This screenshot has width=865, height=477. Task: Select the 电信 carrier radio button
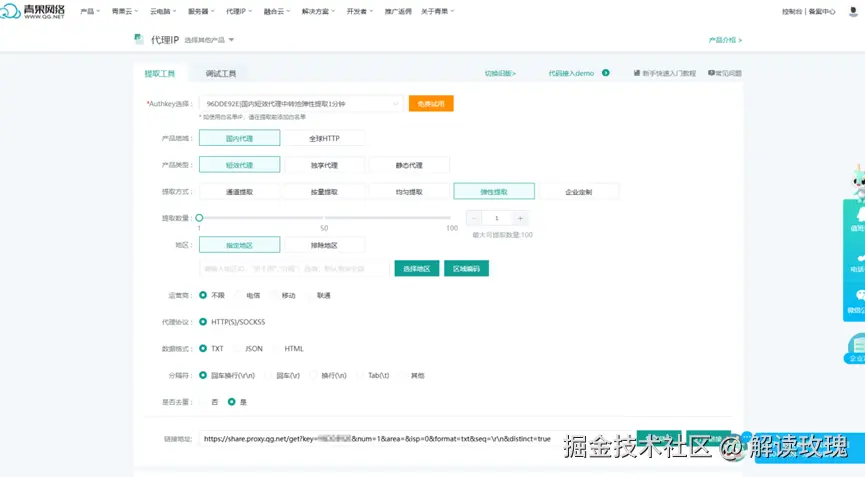pos(239,295)
